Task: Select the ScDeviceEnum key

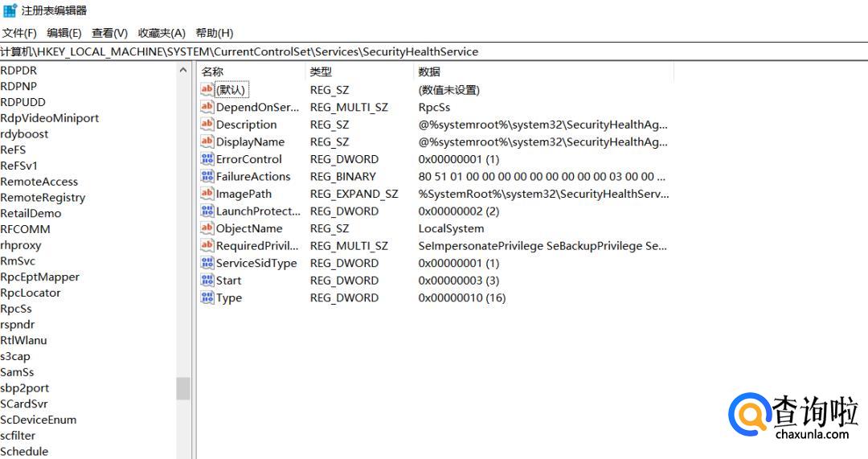Action: 39,420
